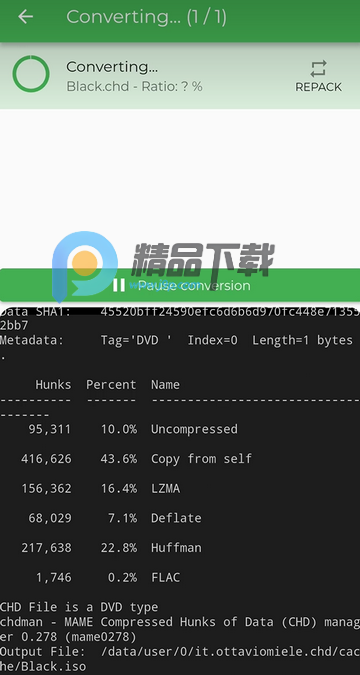Click the chdman MAME Compressed Hunks line
The image size is (360, 675).
click(x=180, y=629)
